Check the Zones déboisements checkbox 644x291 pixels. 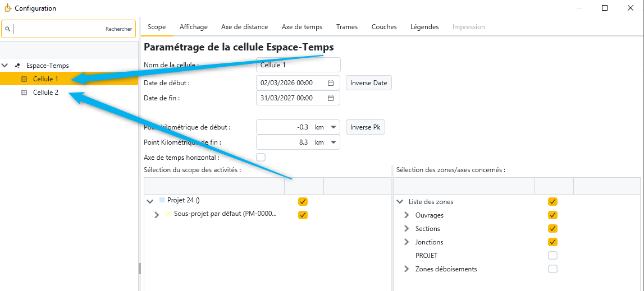click(x=552, y=269)
